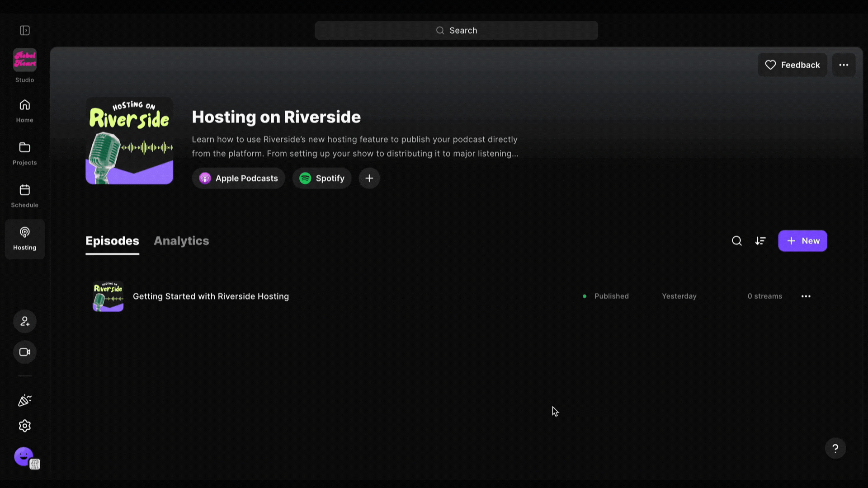Click the purple New button
Viewport: 868px width, 488px height.
point(802,241)
